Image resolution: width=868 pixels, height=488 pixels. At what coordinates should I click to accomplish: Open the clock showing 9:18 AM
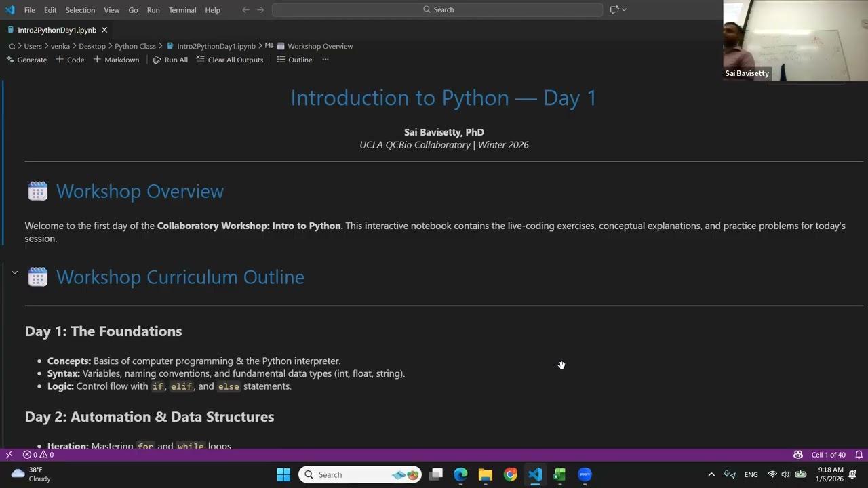831,474
